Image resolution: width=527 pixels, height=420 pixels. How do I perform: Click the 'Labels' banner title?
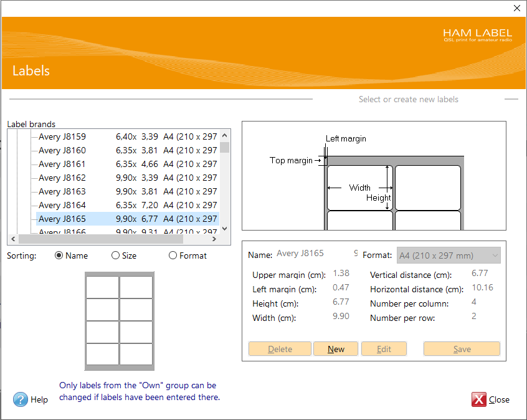[31, 70]
